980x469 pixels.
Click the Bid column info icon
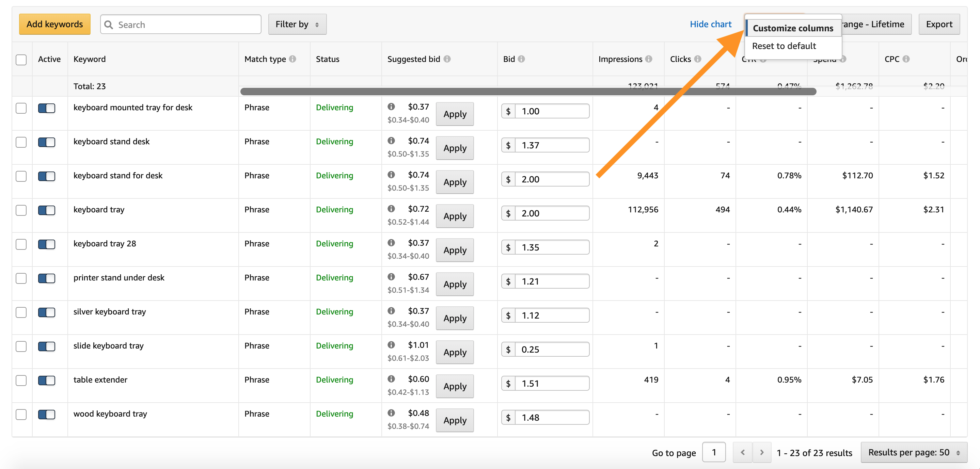click(x=521, y=59)
